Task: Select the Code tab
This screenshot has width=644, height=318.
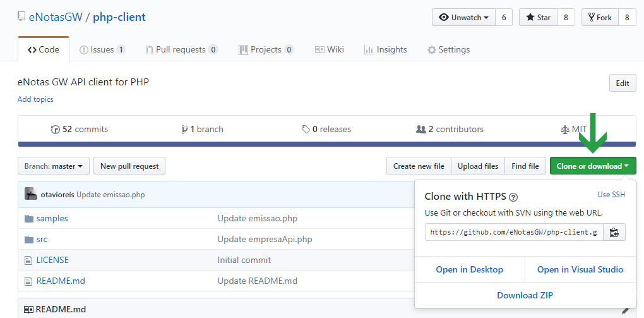Action: (x=44, y=50)
